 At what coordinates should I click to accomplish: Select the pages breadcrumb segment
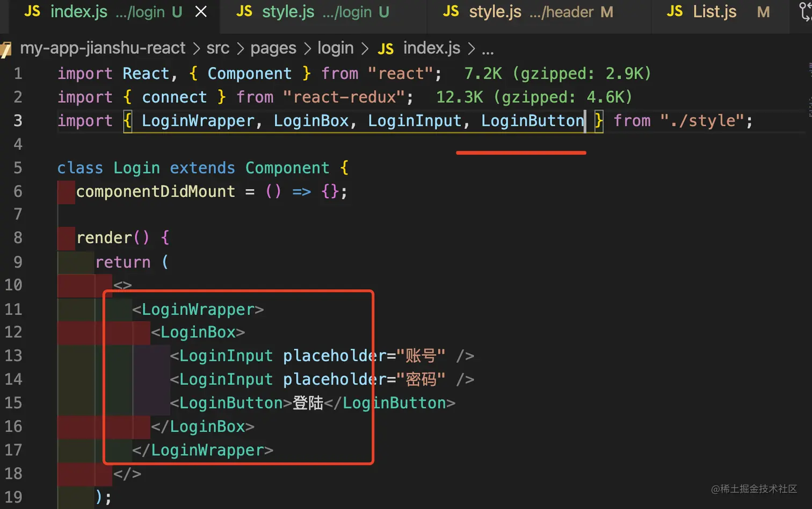tap(273, 48)
